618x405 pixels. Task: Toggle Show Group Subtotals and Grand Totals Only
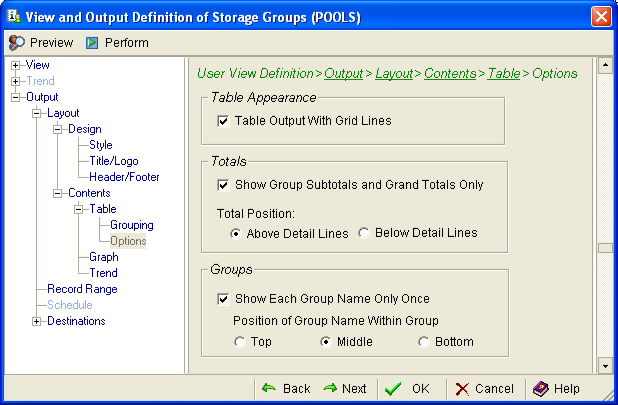[223, 185]
